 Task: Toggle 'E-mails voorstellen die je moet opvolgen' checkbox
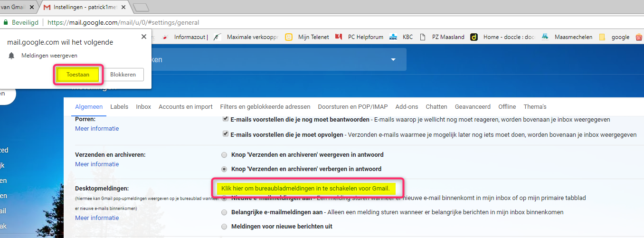pos(225,134)
